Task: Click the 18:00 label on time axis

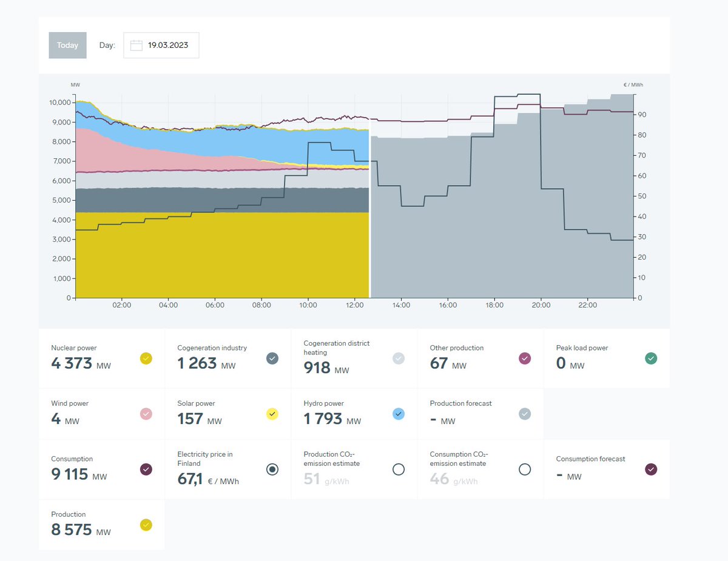Action: click(x=494, y=305)
